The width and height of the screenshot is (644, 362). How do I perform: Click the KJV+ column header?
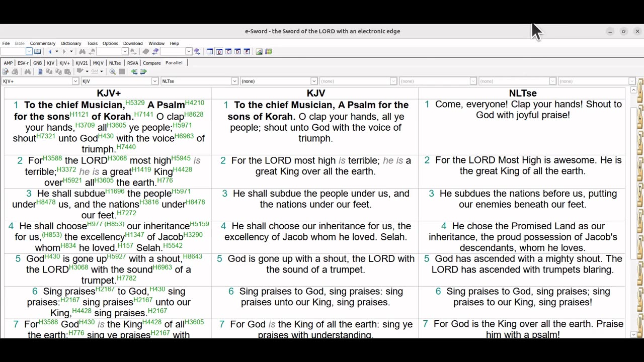click(x=109, y=93)
